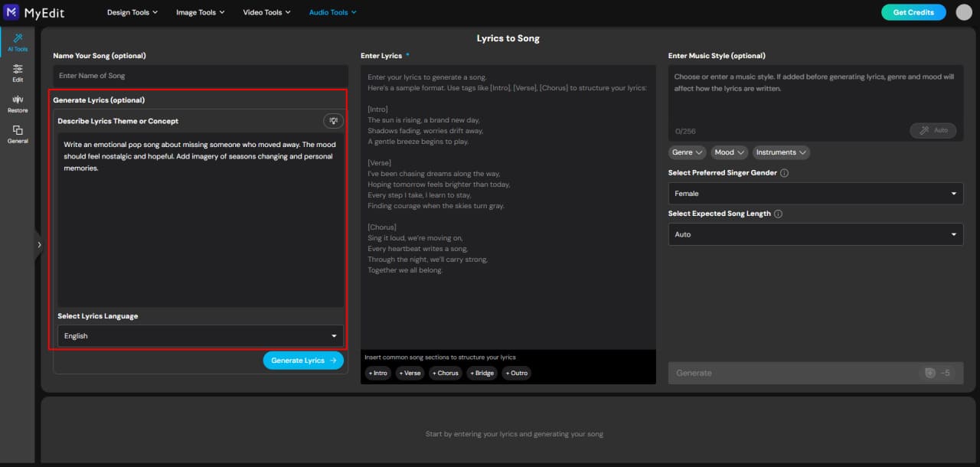980x467 pixels.
Task: Click the Enter Name of Song field
Action: tap(201, 75)
